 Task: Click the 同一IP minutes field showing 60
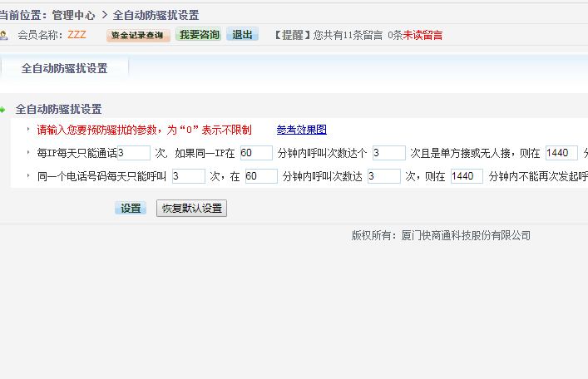pyautogui.click(x=255, y=153)
